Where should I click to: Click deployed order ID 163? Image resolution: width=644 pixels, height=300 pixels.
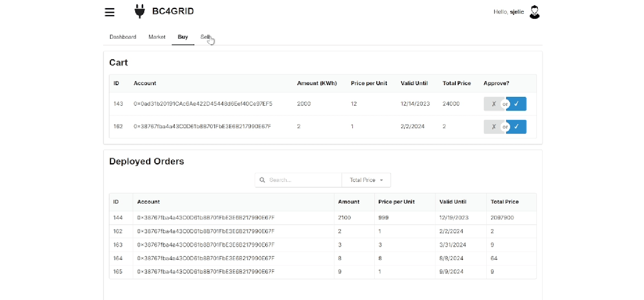[118, 245]
